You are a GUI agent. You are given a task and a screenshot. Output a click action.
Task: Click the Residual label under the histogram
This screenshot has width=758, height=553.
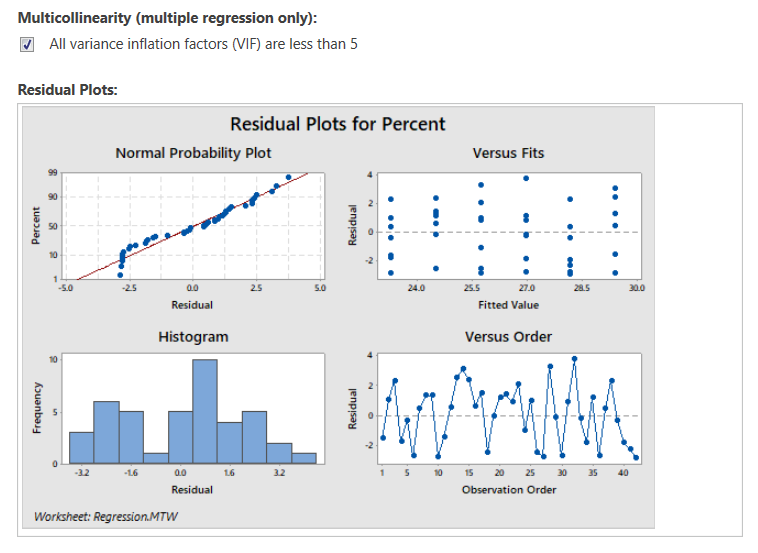pos(191,489)
